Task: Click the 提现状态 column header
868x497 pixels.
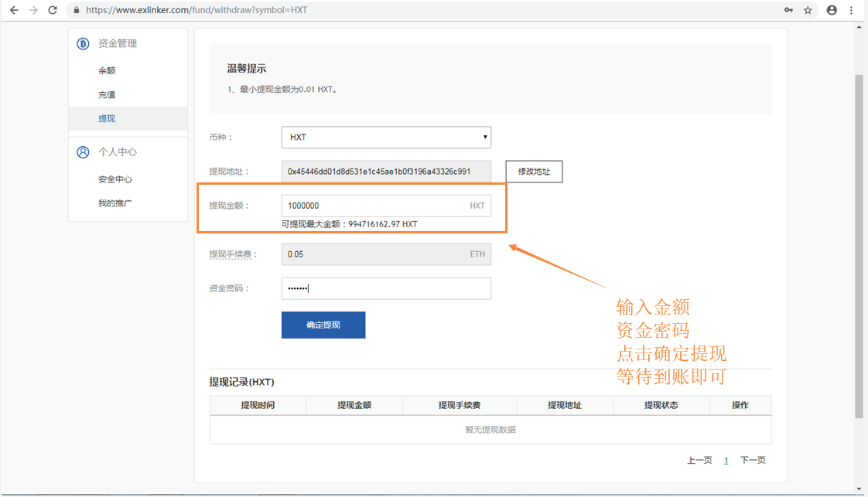Action: (x=661, y=405)
